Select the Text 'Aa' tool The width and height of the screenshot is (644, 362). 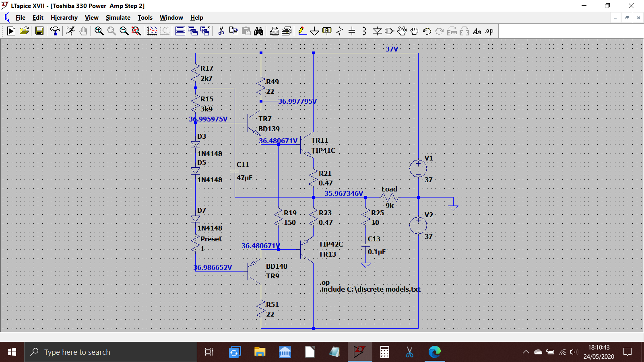click(x=477, y=31)
